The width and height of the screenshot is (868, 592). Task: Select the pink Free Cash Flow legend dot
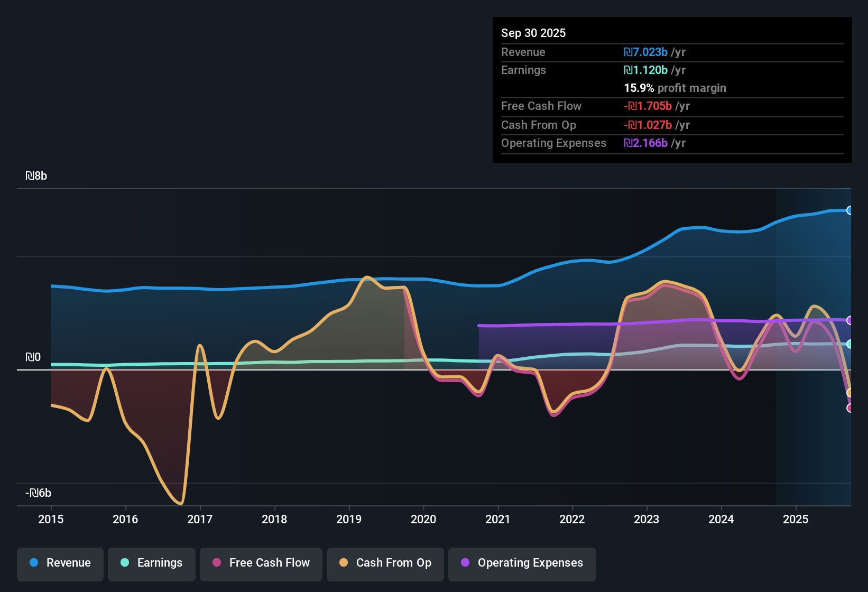(216, 563)
